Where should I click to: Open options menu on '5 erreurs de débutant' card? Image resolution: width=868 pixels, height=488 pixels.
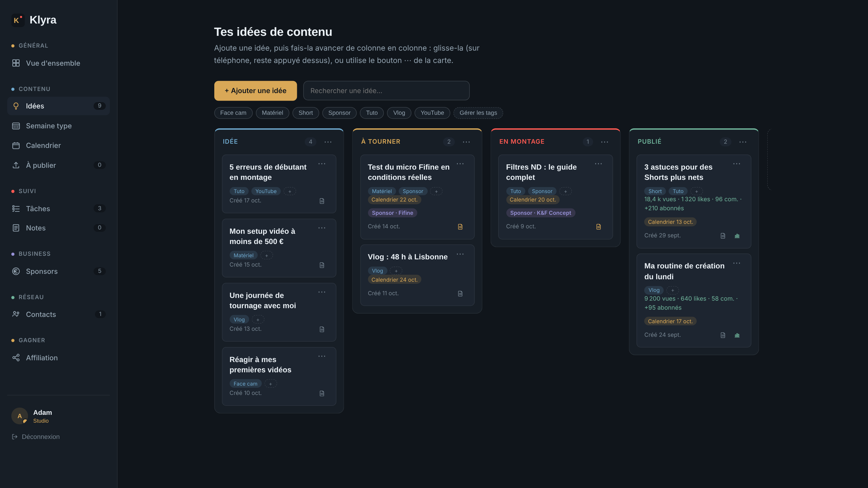tap(322, 164)
